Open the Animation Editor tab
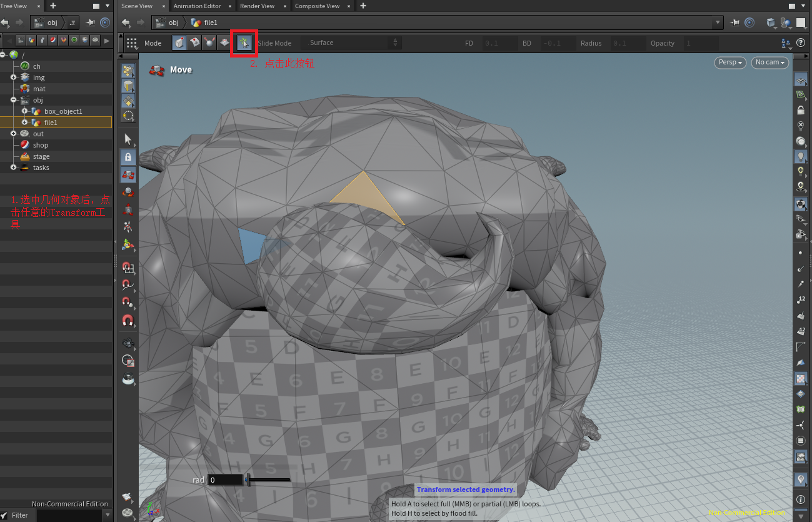812x522 pixels. click(197, 6)
